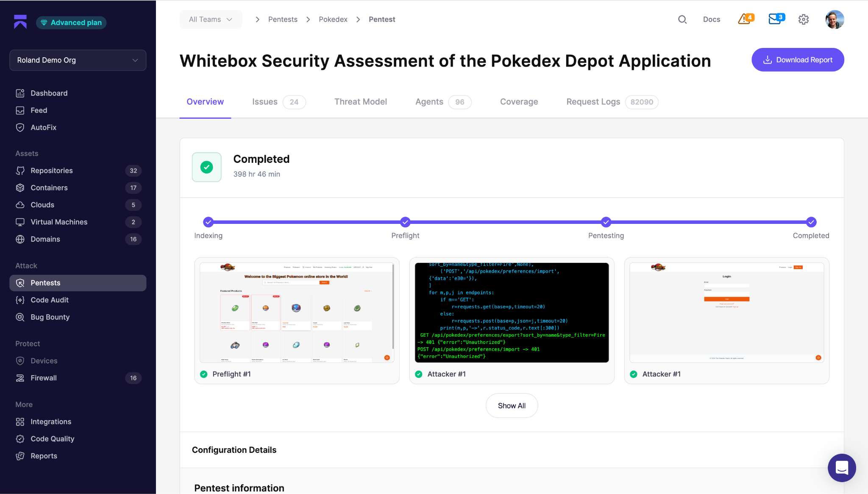Open the user profile avatar

click(x=835, y=20)
